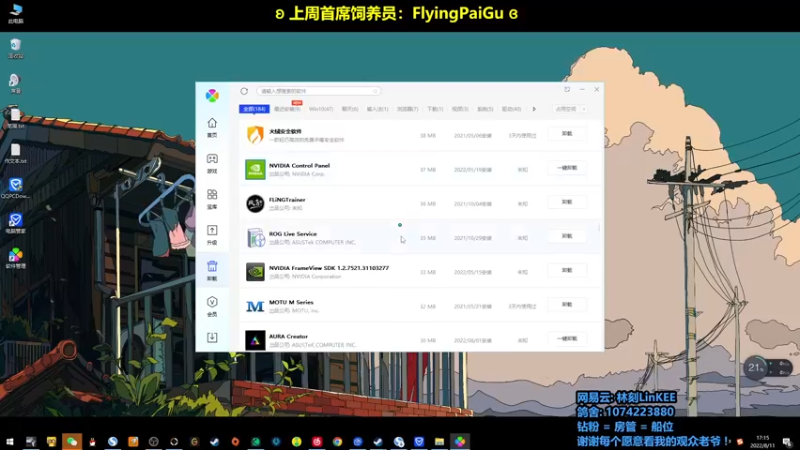Open the 电脑管家 desktop shortcut

click(16, 223)
